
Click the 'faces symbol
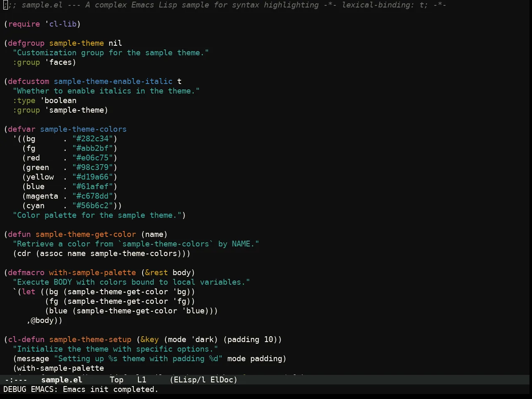pos(58,62)
